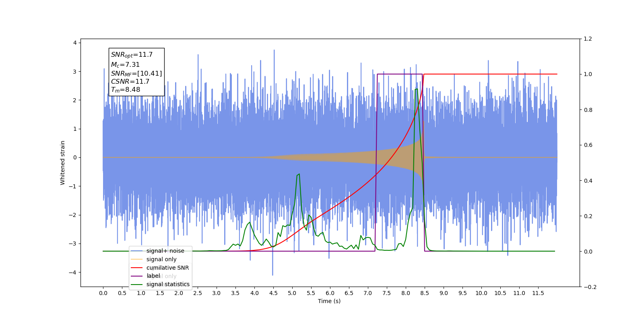The height and width of the screenshot is (322, 644).
Task: Click the red line swatch for cumilative SNR
Action: 137,268
